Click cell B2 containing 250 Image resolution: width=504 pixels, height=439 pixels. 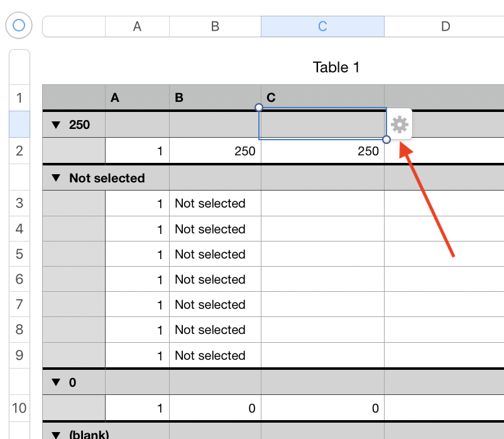coord(215,151)
